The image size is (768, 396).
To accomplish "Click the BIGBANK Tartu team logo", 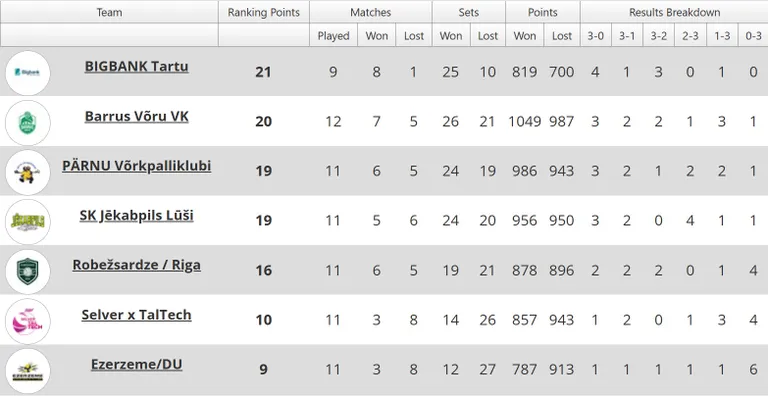I will 27,73.
